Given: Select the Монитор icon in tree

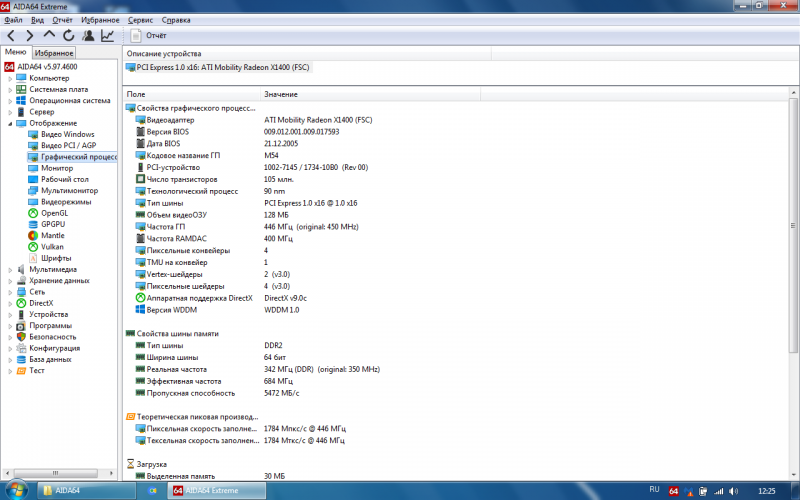Looking at the screenshot, I should (33, 168).
